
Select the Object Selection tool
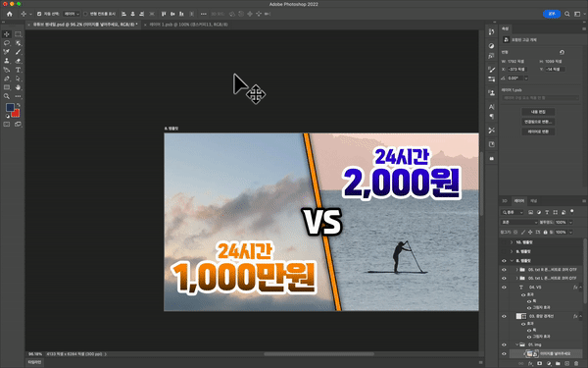coord(18,43)
